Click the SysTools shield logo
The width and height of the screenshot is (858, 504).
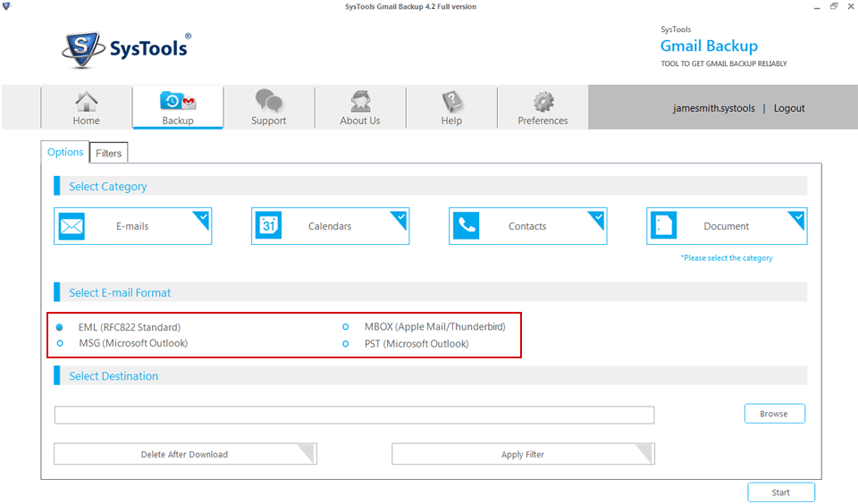point(82,49)
